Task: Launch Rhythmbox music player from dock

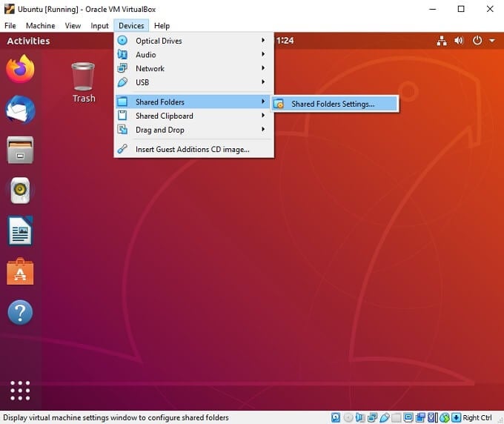Action: pos(20,191)
